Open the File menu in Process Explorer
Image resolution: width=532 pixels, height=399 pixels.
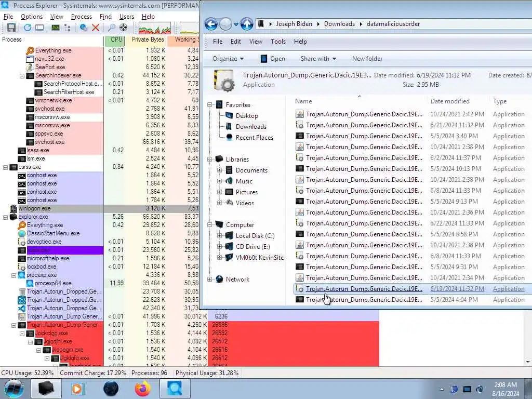point(8,16)
